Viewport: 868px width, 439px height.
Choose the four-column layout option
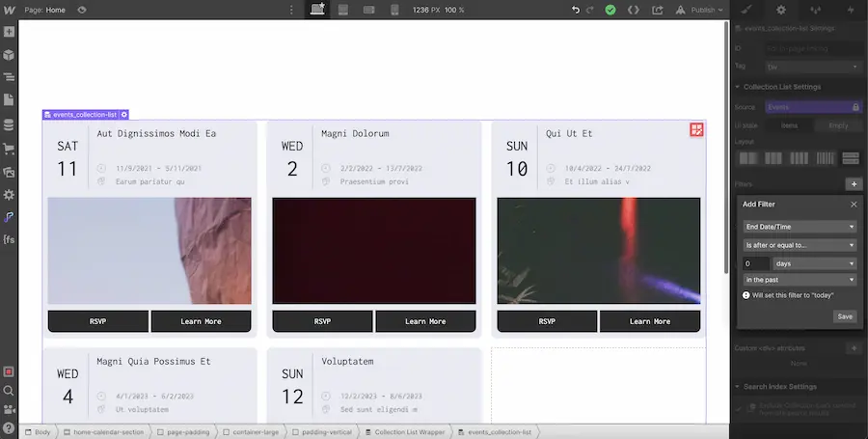[x=799, y=158]
